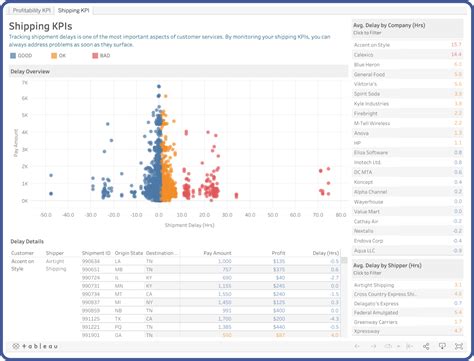
Task: Enter full screen with the fullscreen icon
Action: 459,346
